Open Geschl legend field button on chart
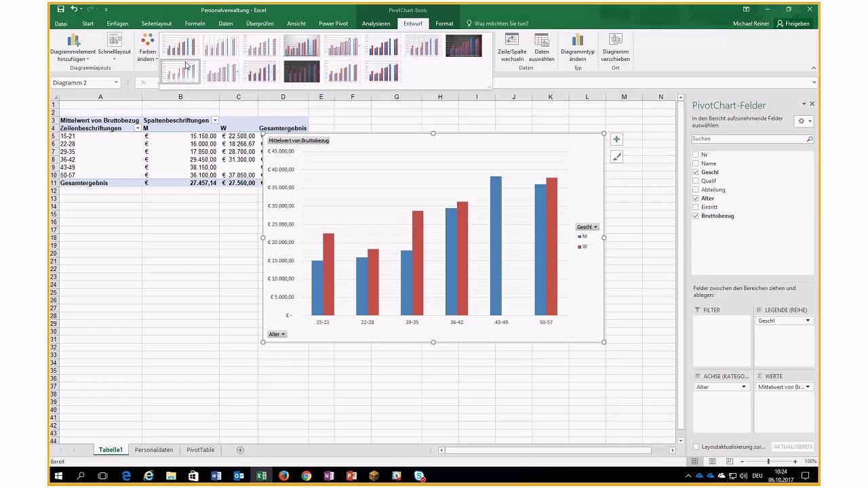868x488 pixels. pos(587,227)
